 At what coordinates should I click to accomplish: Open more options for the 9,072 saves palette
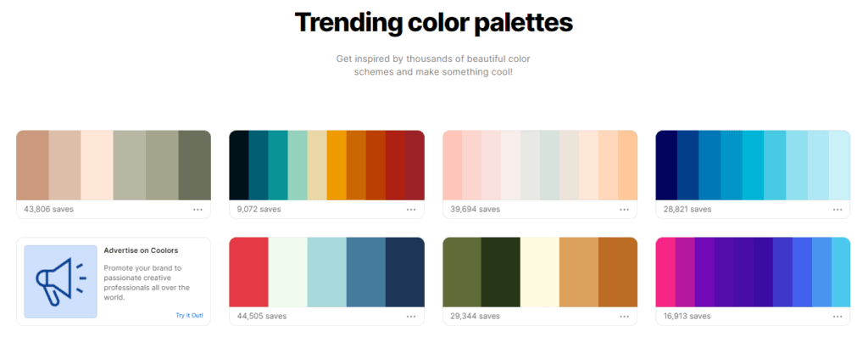(x=411, y=210)
